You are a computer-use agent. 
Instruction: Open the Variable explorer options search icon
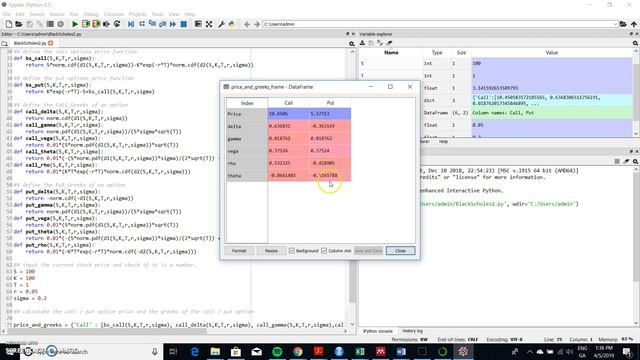coord(635,43)
